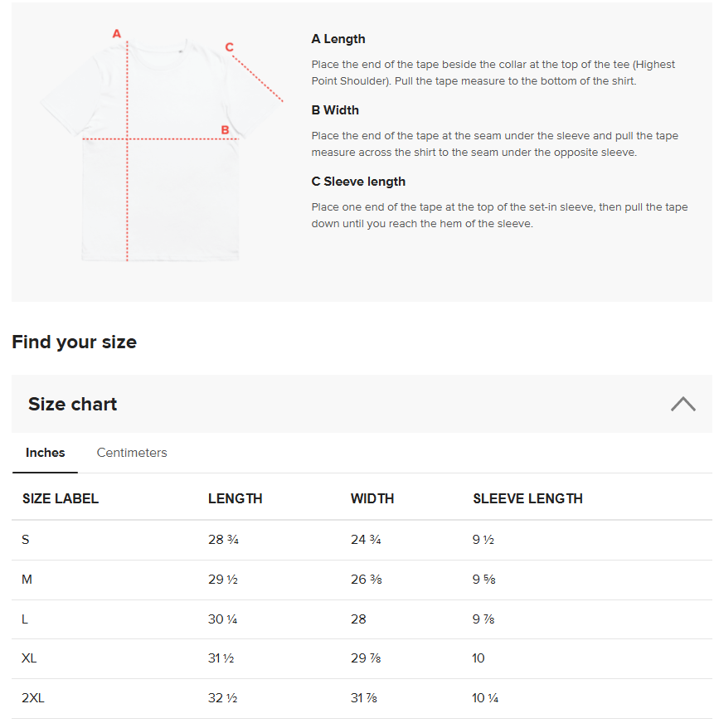Collapse the Size chart chevron arrow
719x728 pixels.
pos(683,404)
